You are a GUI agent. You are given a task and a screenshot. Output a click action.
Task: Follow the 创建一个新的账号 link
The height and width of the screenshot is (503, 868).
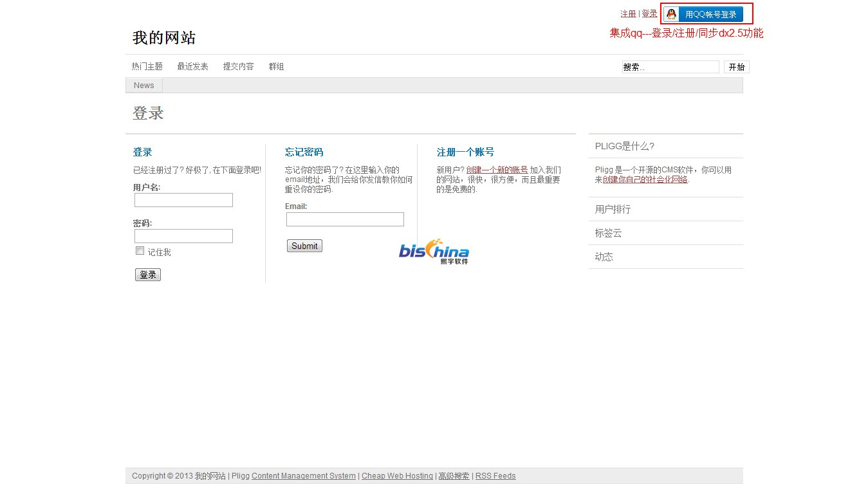[x=497, y=170]
